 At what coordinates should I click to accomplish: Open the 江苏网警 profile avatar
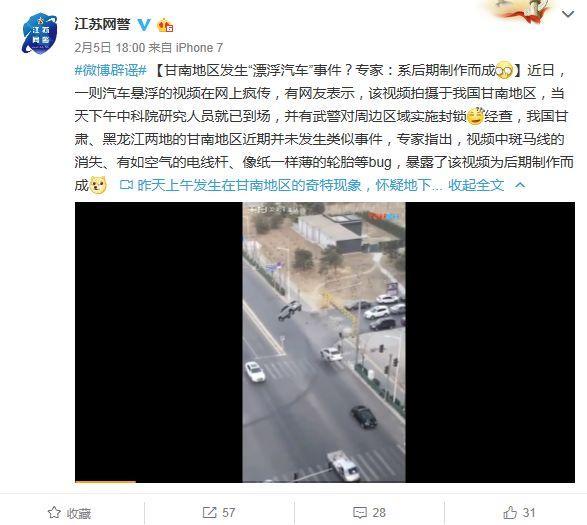[39, 33]
